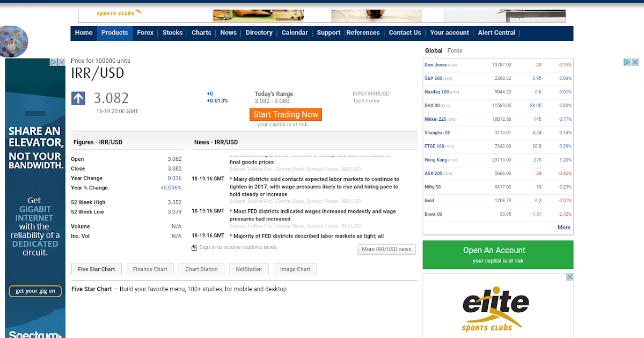
Task: Open the News menu item
Action: click(229, 33)
